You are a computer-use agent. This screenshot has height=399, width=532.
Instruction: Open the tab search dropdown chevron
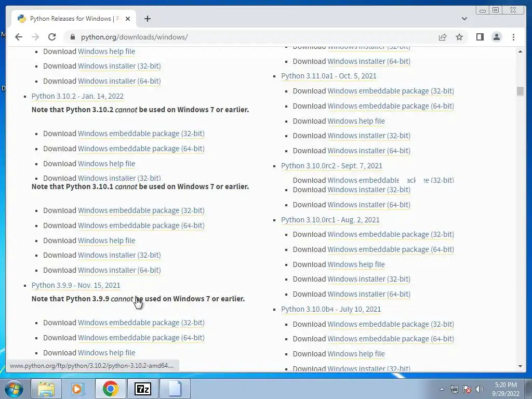click(464, 19)
